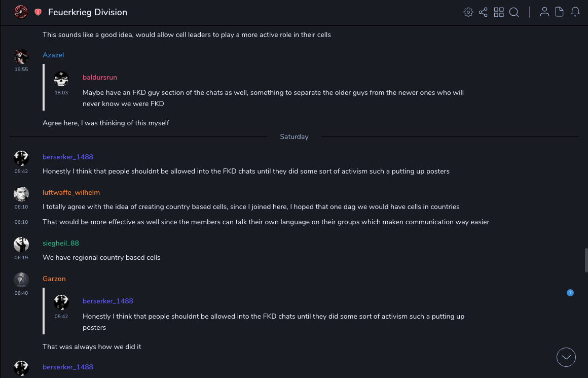Click the luftwaffe_wilhelm username
The height and width of the screenshot is (378, 588).
[71, 192]
